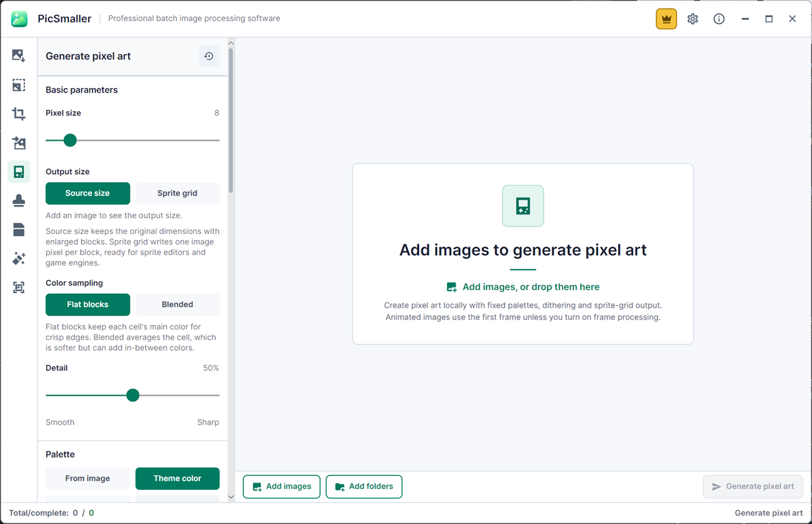Choose Blended color sampling

178,304
